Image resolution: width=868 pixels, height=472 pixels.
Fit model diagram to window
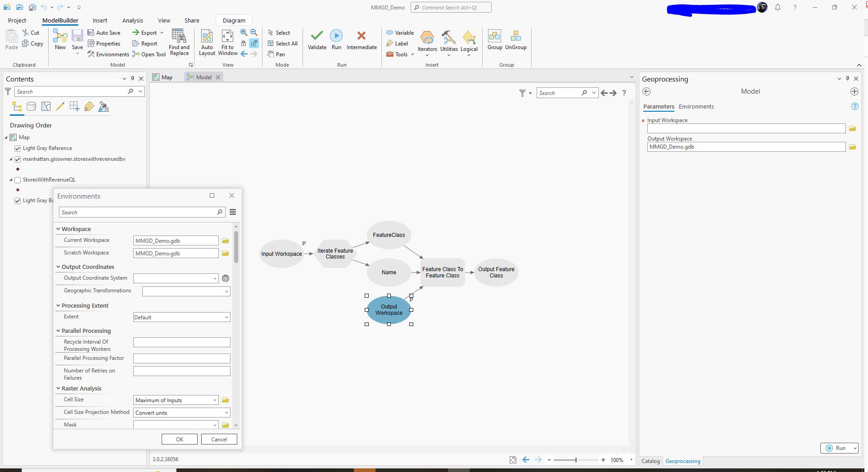click(x=227, y=43)
